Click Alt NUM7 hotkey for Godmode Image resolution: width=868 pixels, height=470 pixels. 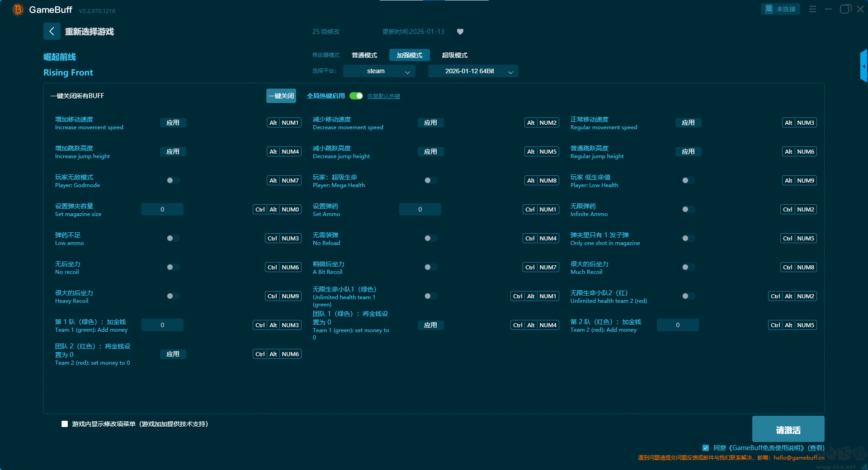click(x=284, y=180)
